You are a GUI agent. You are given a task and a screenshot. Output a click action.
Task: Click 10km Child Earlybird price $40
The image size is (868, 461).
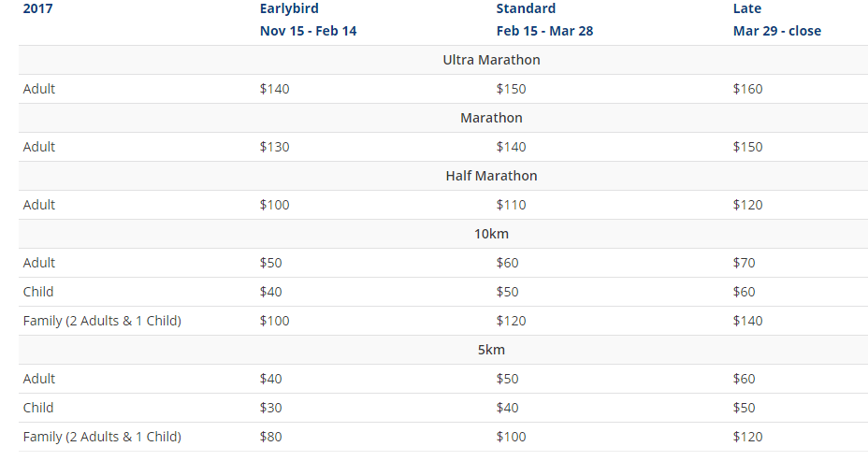point(270,292)
